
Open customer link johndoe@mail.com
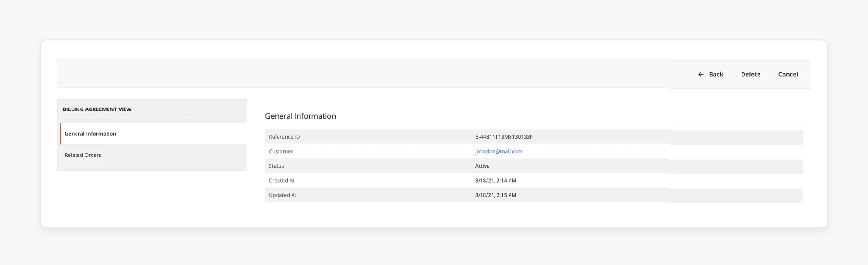(x=498, y=151)
